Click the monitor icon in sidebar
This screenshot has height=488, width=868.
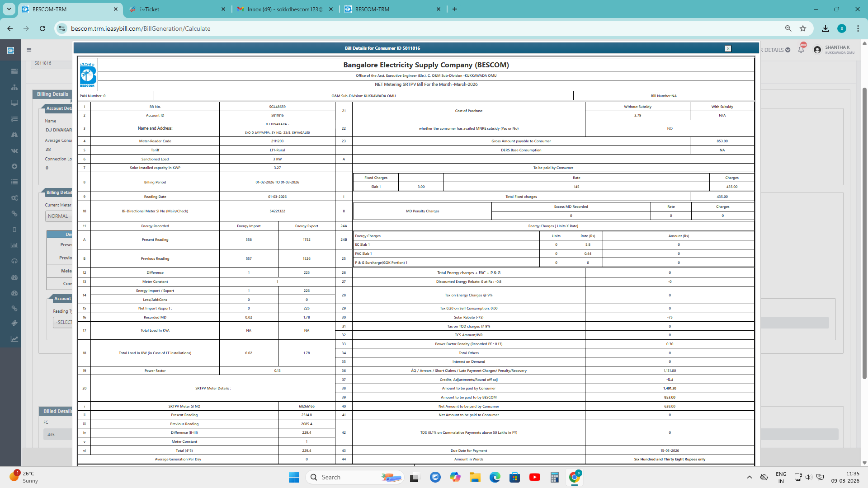pyautogui.click(x=14, y=103)
